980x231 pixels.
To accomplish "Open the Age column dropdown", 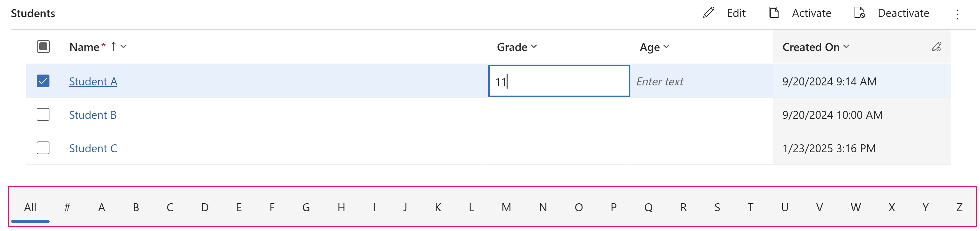I will (666, 47).
